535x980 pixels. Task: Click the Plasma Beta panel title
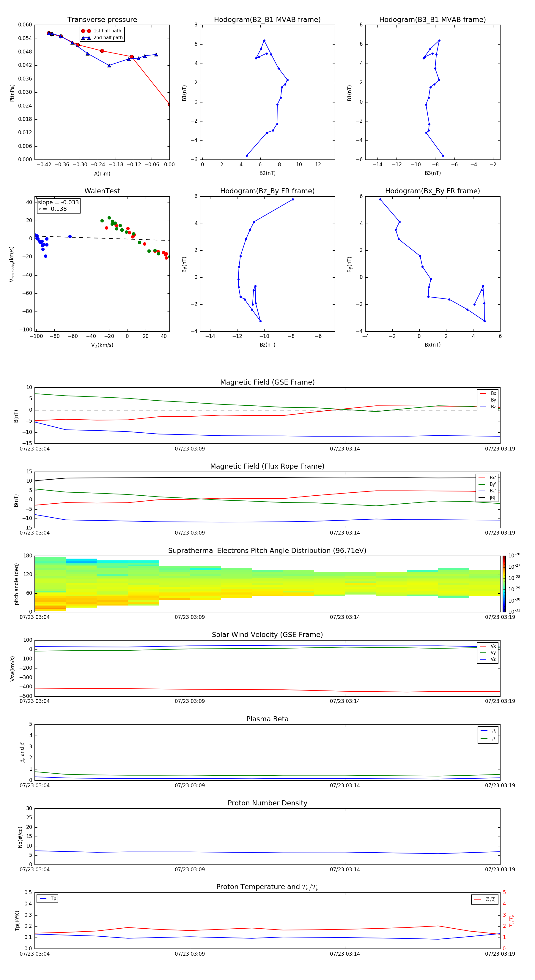[x=267, y=719]
